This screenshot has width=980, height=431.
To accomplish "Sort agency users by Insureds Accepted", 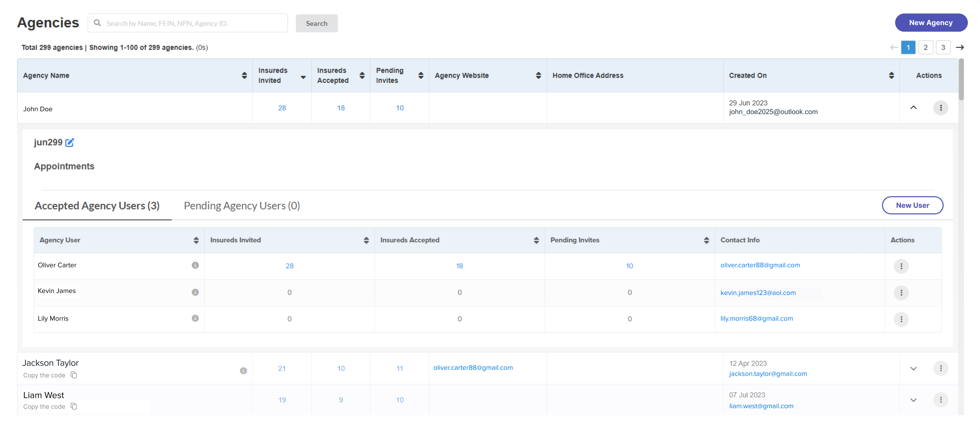I will pos(536,240).
